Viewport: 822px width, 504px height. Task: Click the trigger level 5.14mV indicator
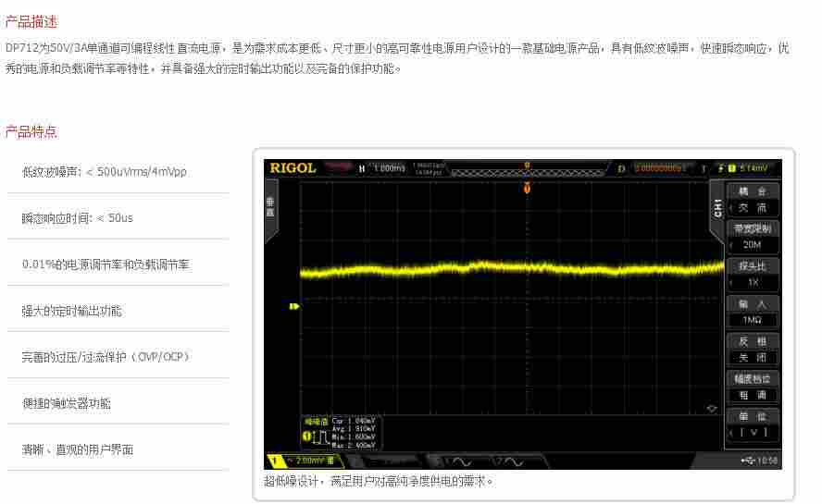[x=748, y=168]
